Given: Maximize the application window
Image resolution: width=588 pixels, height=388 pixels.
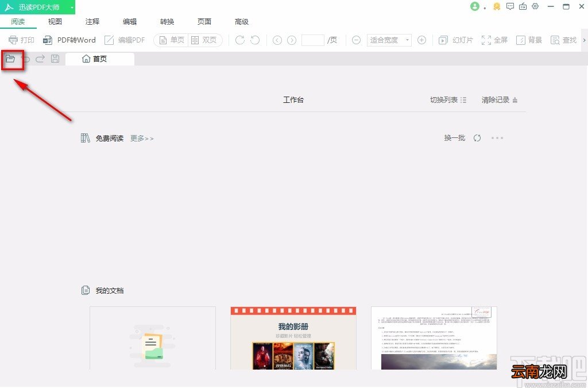Looking at the screenshot, I should coord(566,7).
